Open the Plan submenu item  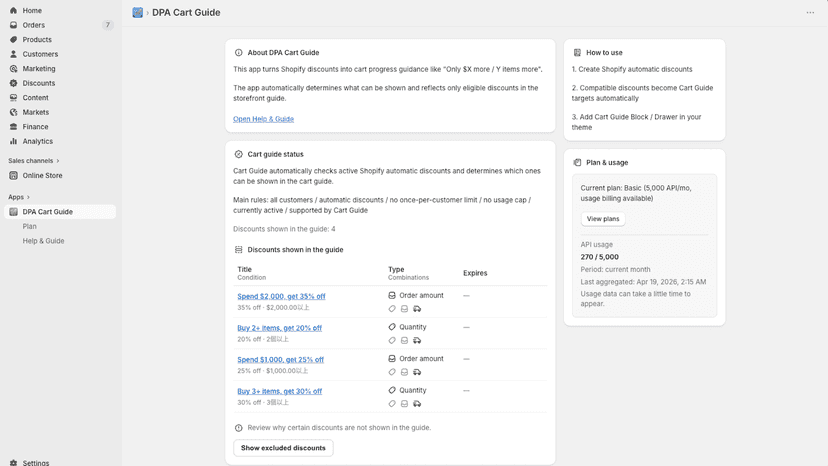[x=30, y=226]
